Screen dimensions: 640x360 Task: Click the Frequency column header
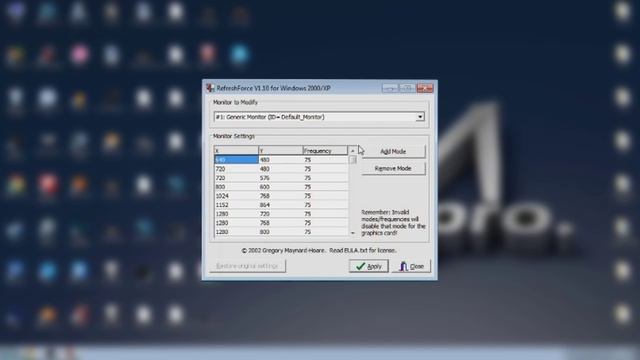(x=325, y=151)
